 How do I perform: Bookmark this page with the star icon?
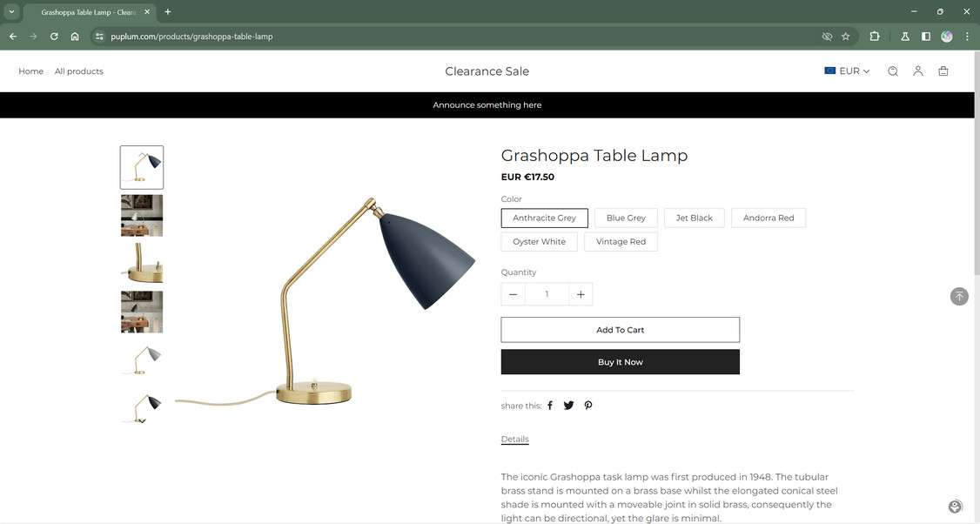click(x=846, y=37)
